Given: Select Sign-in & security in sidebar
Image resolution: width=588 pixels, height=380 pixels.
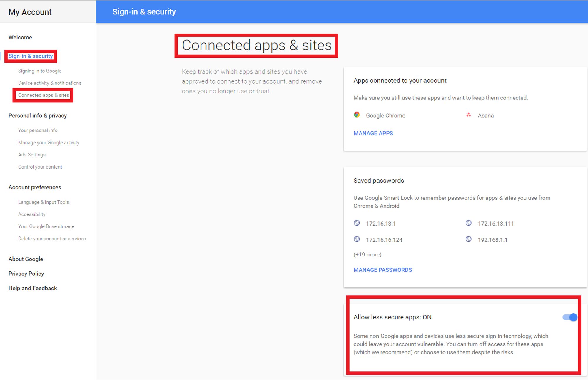Looking at the screenshot, I should point(31,56).
